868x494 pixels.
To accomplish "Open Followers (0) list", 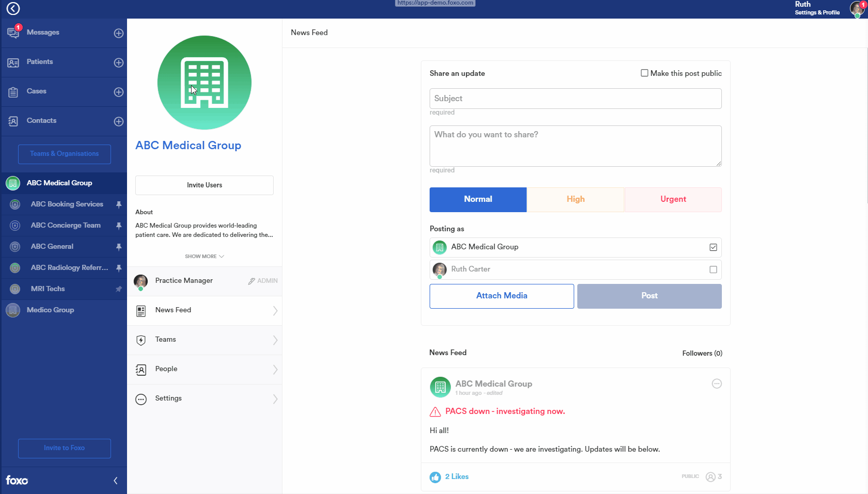I will 702,354.
